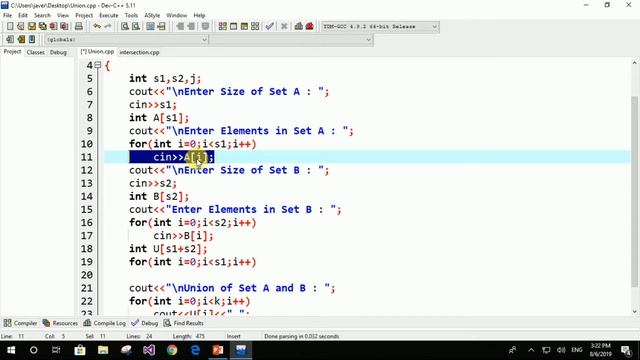
Task: Click the vertical scrollbar thumb in editor
Action: pyautogui.click(x=634, y=192)
